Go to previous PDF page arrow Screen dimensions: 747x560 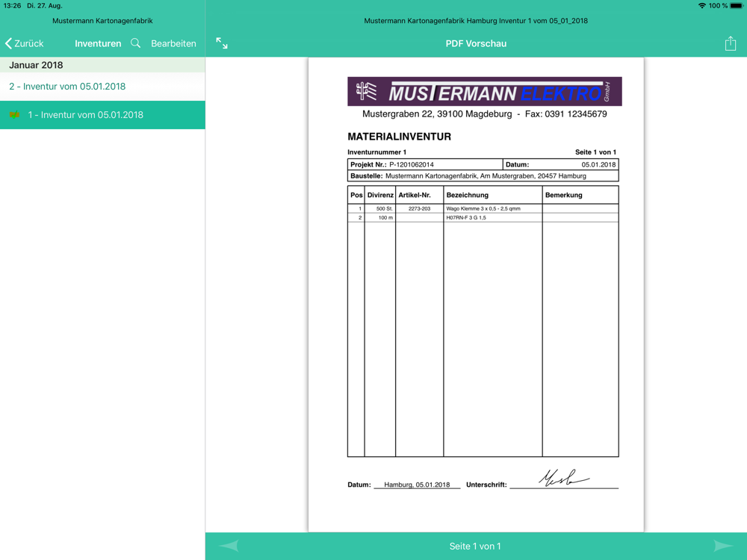coord(229,547)
